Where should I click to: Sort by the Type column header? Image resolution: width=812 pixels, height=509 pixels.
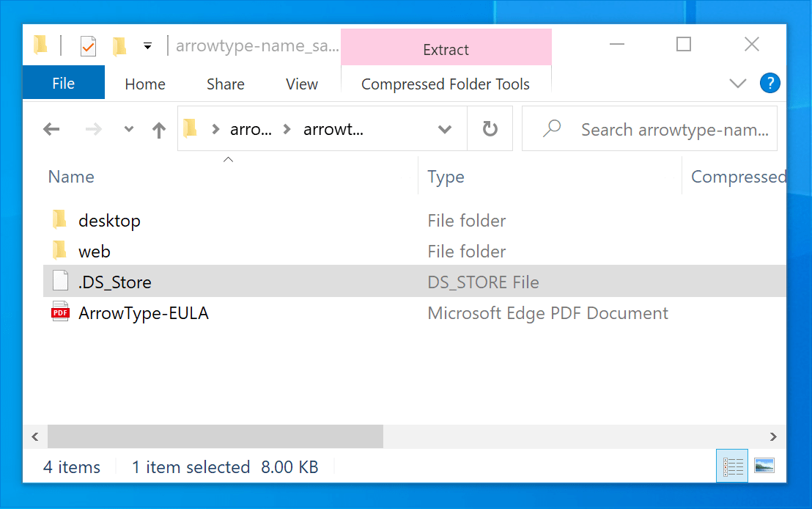[446, 177]
